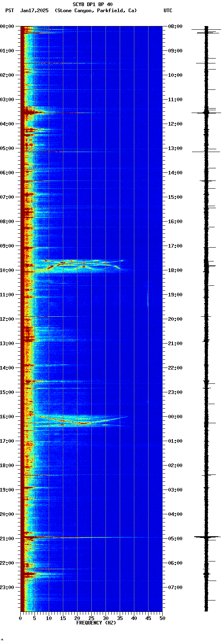Click the 16:00 PST time label
This screenshot has height=644, width=224.
[6, 417]
